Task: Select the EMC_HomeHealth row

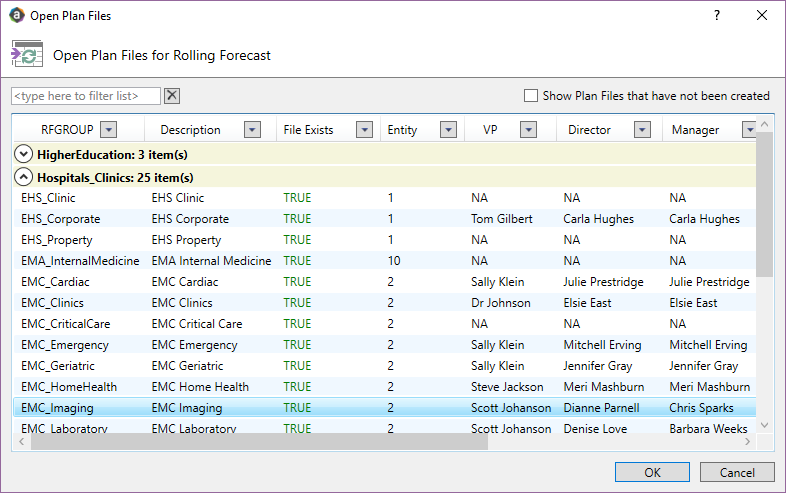Action: (384, 387)
